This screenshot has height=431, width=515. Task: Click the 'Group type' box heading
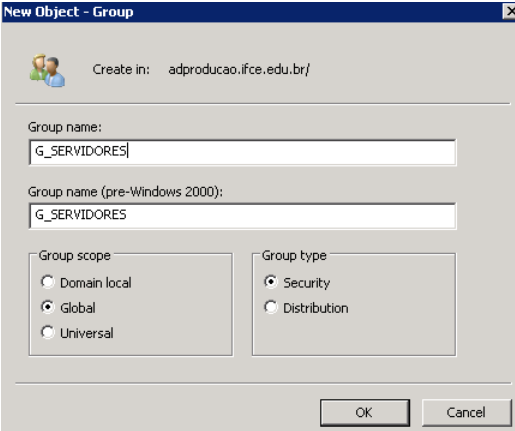pyautogui.click(x=294, y=256)
